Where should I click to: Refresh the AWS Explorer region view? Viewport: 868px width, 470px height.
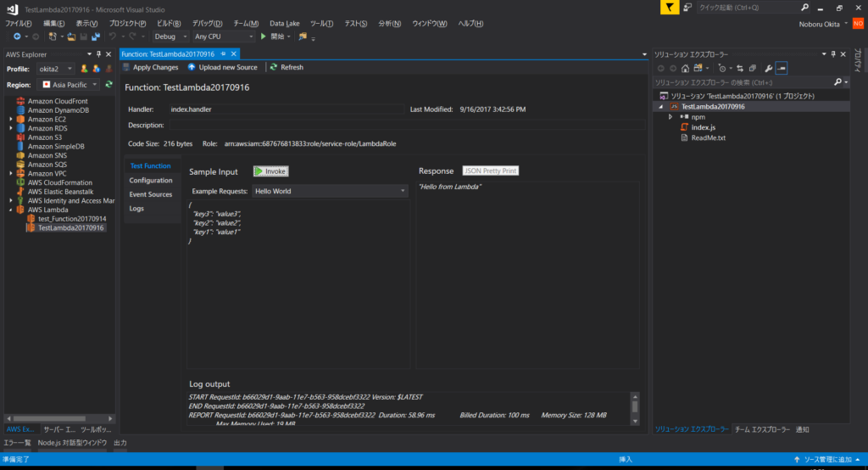click(x=109, y=84)
